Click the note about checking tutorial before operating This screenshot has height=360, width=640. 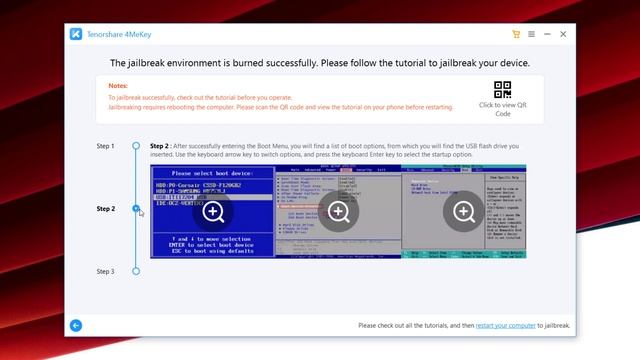[x=200, y=98]
